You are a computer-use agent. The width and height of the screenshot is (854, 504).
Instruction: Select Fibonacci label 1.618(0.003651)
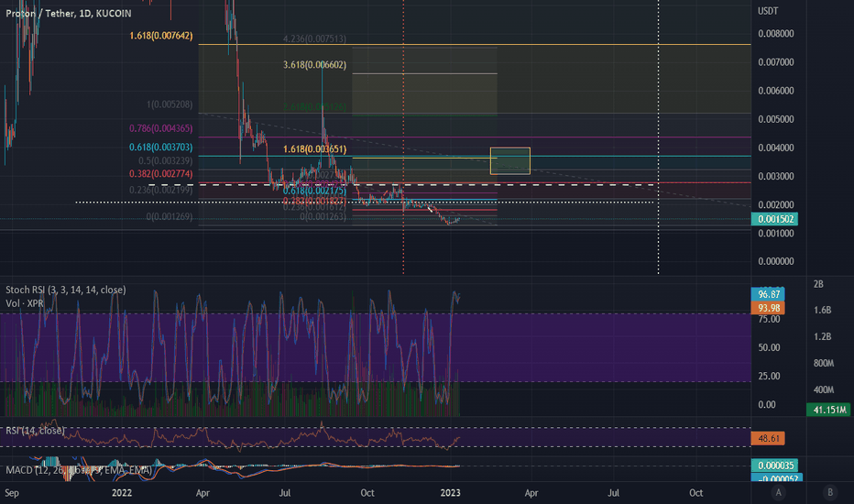(315, 148)
